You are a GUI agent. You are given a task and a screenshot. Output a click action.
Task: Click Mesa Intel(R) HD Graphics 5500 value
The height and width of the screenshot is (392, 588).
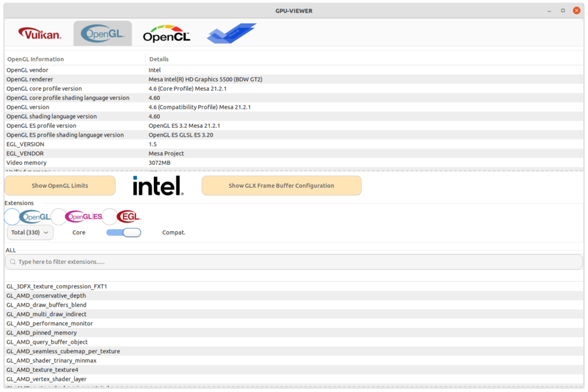click(x=205, y=79)
